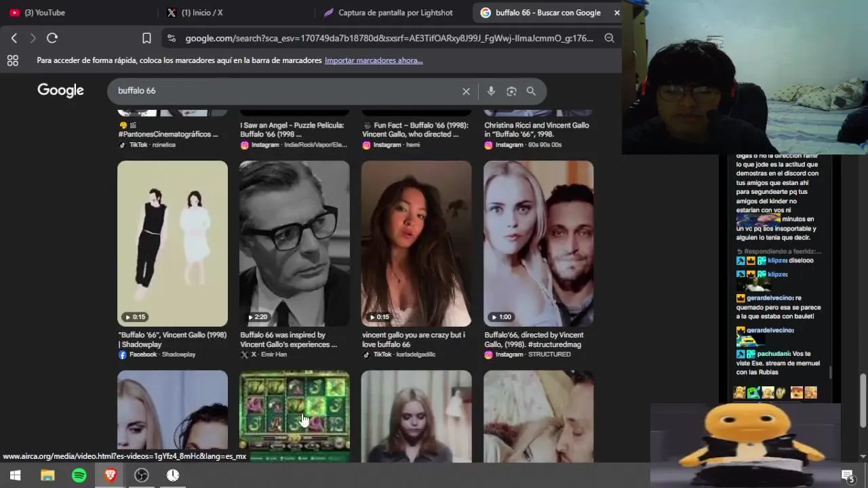868x488 pixels.
Task: Open site settings icon beside the URL
Action: (x=171, y=39)
